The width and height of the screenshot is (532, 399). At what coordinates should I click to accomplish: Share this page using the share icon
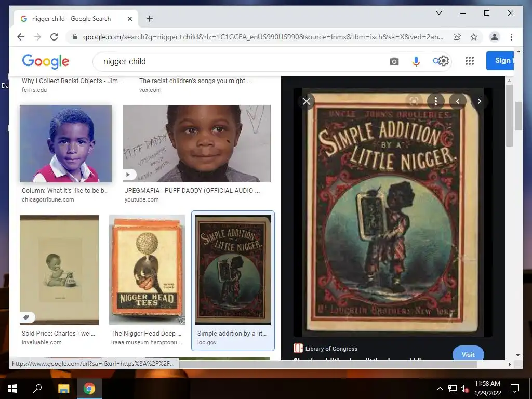click(x=457, y=37)
